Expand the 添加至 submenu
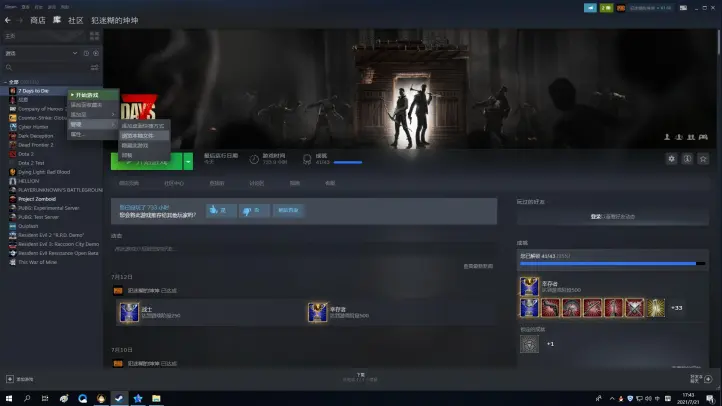 93,115
